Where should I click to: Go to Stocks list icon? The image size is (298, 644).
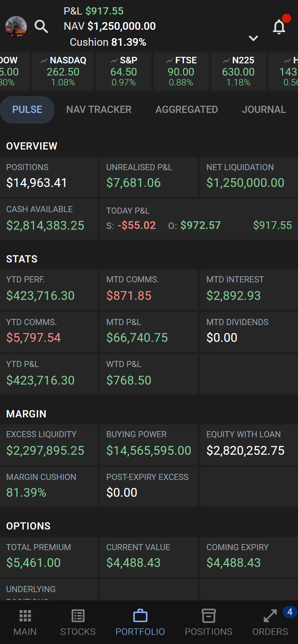(78, 616)
